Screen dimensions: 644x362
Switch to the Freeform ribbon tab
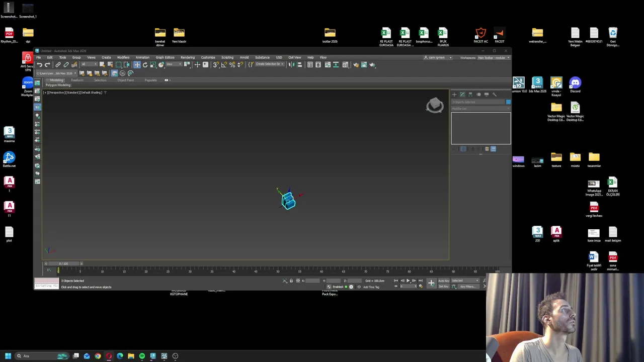click(77, 80)
